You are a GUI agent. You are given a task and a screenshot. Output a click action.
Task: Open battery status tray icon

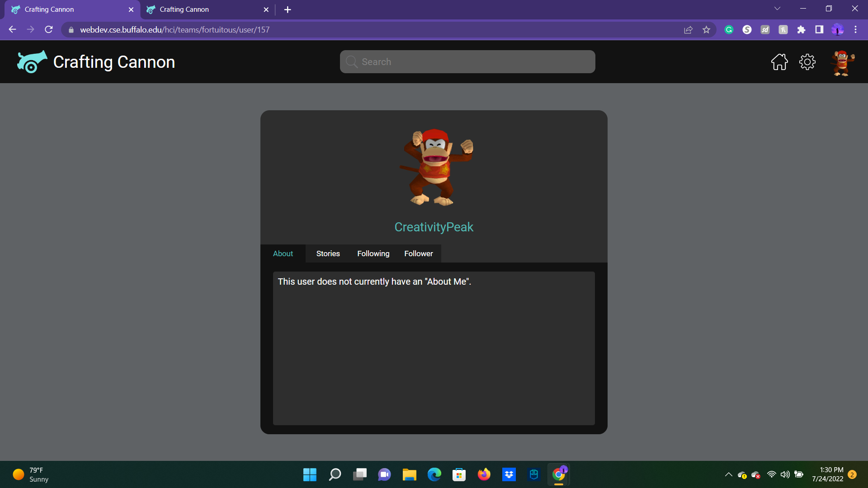[x=799, y=474]
